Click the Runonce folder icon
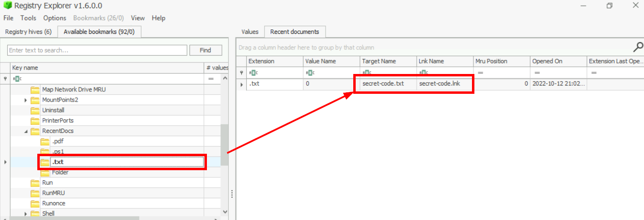The height and width of the screenshot is (220, 644). [35, 204]
